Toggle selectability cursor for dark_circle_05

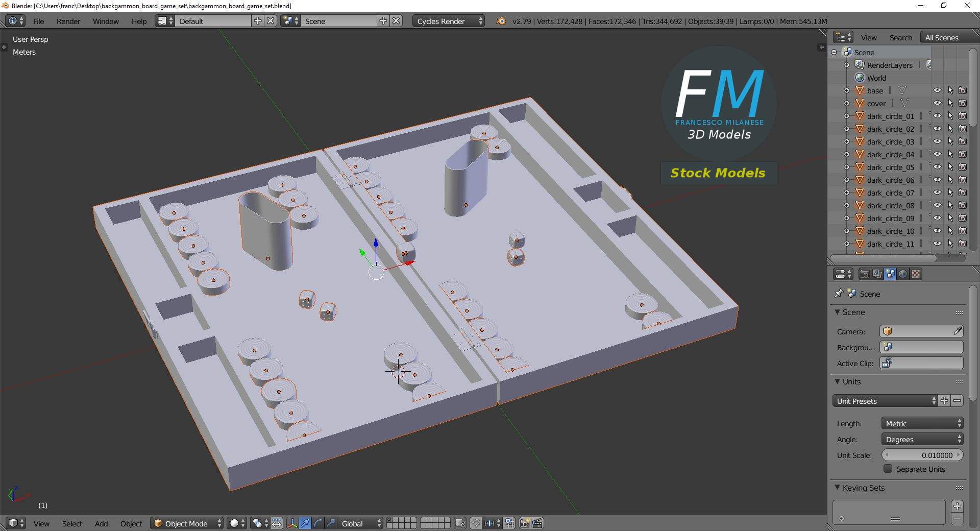(950, 167)
